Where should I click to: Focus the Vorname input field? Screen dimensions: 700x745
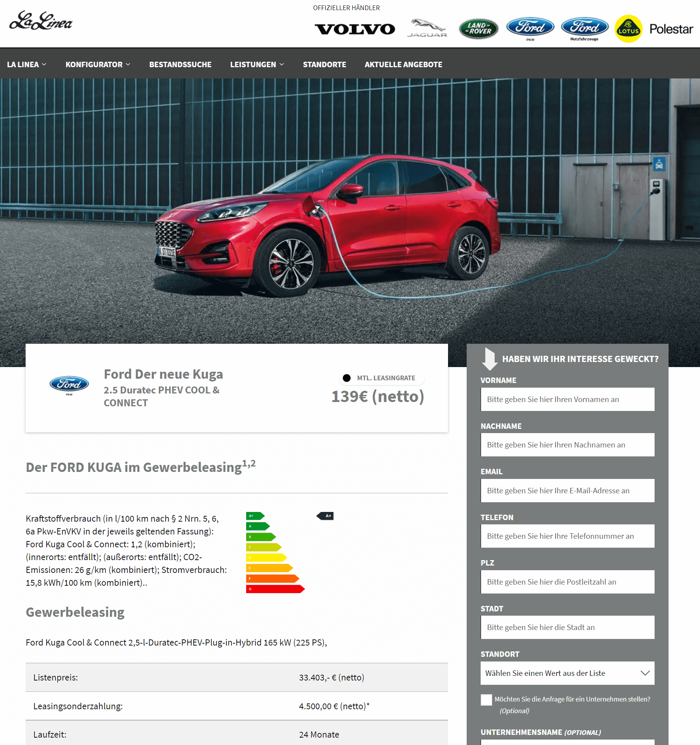pos(567,399)
